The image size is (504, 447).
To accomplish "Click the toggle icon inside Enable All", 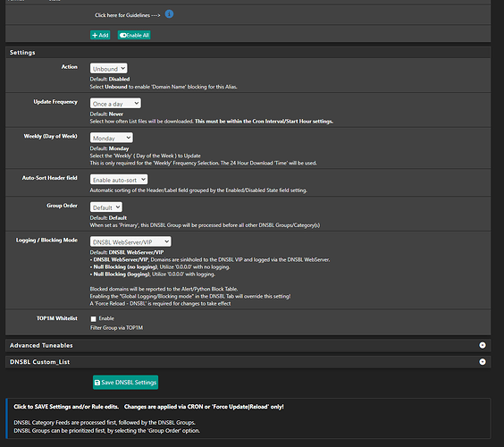I will coord(122,36).
